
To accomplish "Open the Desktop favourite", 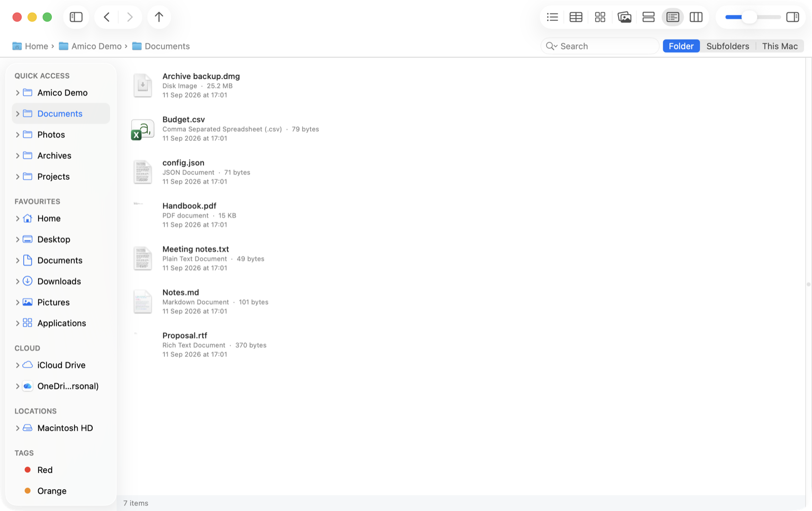I will 61,239.
